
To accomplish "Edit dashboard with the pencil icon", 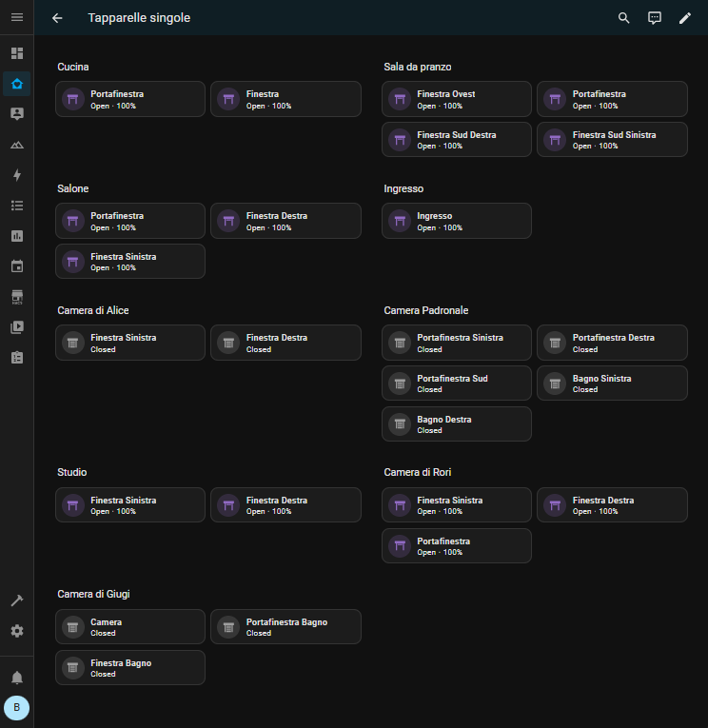I will coord(685,18).
